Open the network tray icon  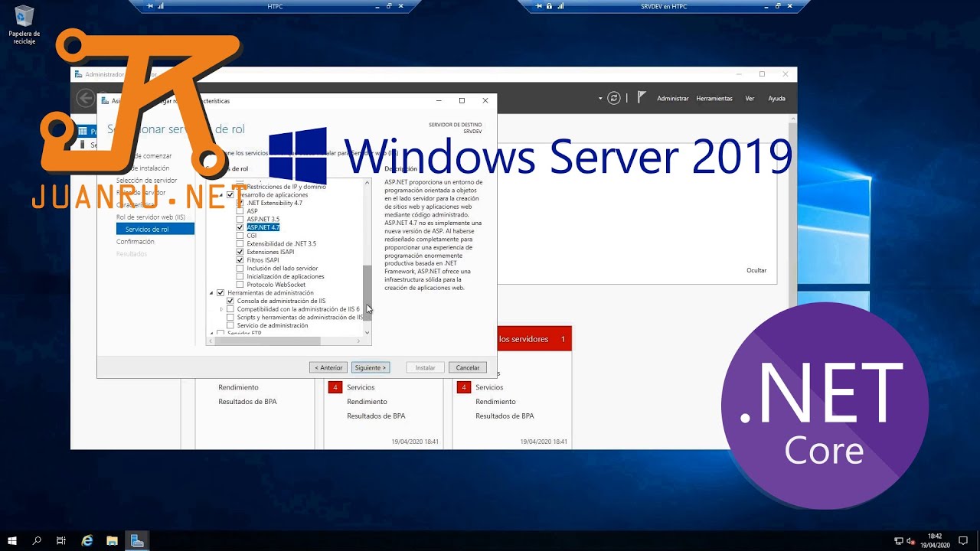897,541
